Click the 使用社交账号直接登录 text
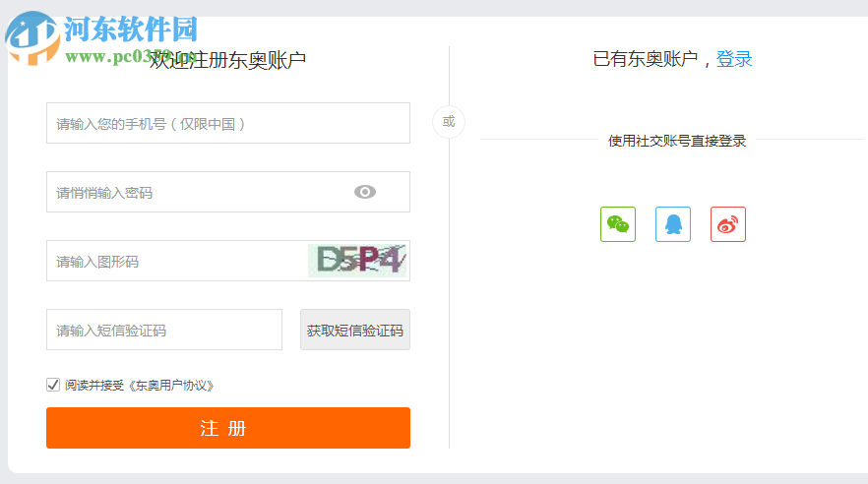This screenshot has height=484, width=868. coord(677,141)
